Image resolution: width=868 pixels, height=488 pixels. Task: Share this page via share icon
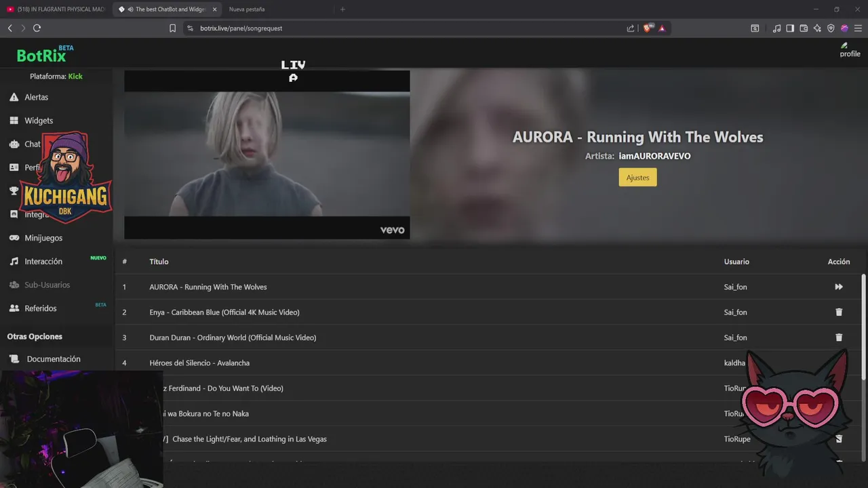pyautogui.click(x=631, y=28)
